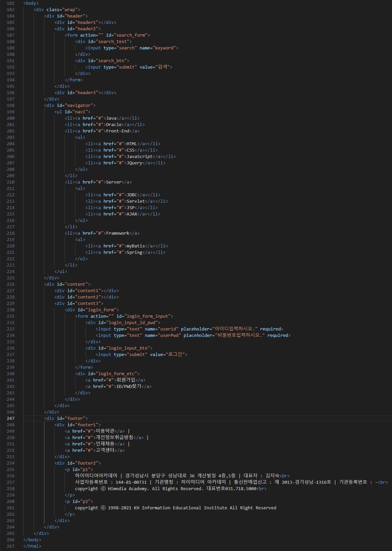392x551 pixels.
Task: Click the div id="search_text" line
Action: coord(104,42)
